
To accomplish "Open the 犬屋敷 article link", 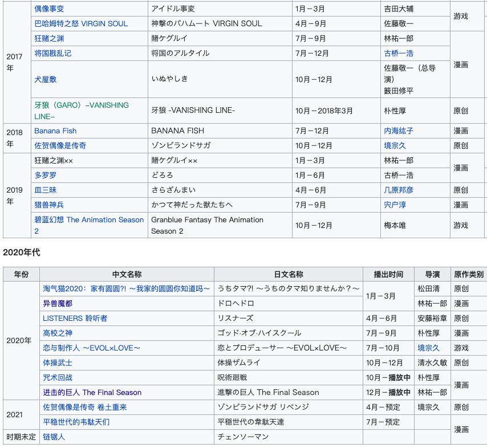I will pos(46,79).
